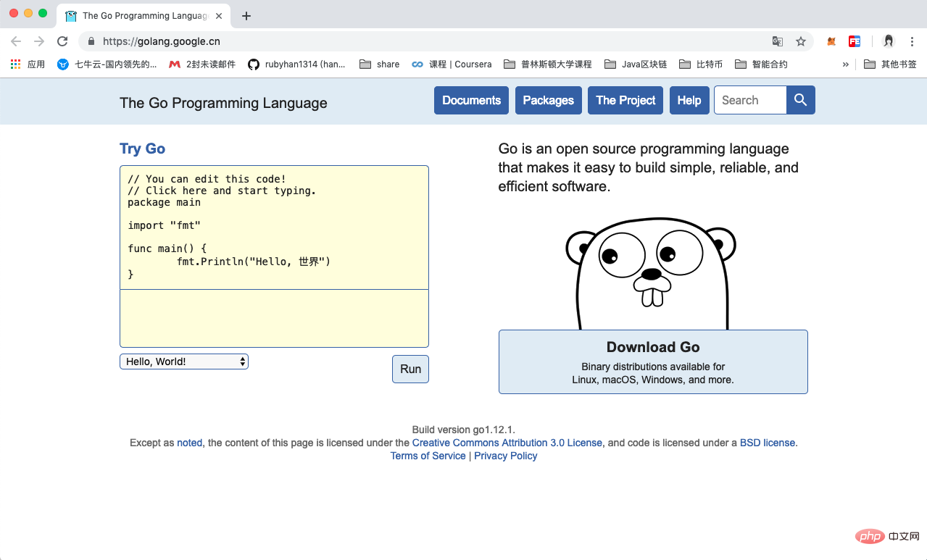Viewport: 927px width, 560px height.
Task: Bookmark the page with the star icon
Action: (801, 41)
